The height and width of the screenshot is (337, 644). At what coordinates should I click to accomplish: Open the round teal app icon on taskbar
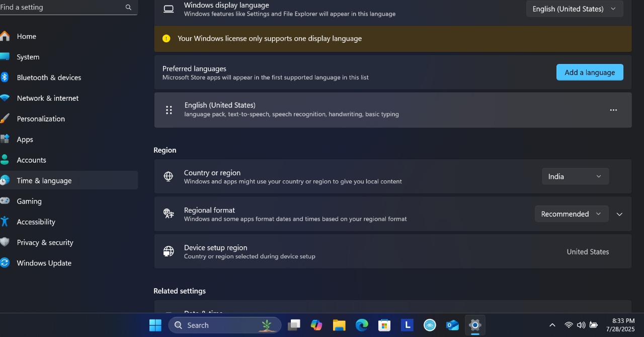[x=430, y=325]
